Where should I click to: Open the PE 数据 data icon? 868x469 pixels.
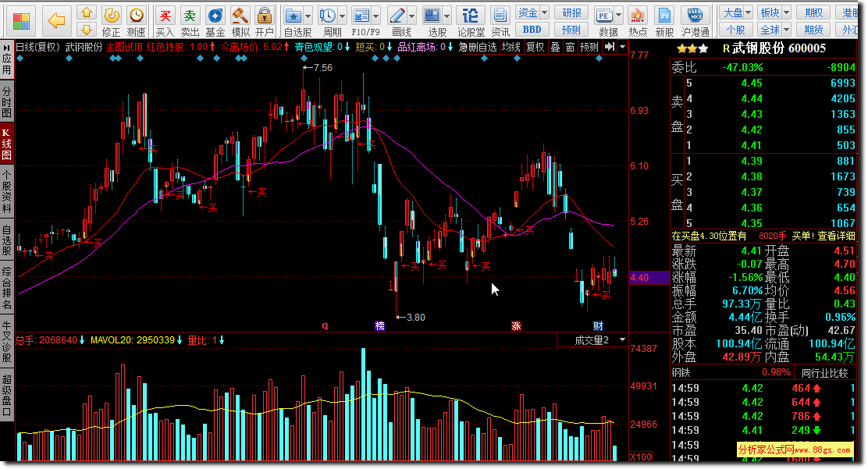(604, 16)
